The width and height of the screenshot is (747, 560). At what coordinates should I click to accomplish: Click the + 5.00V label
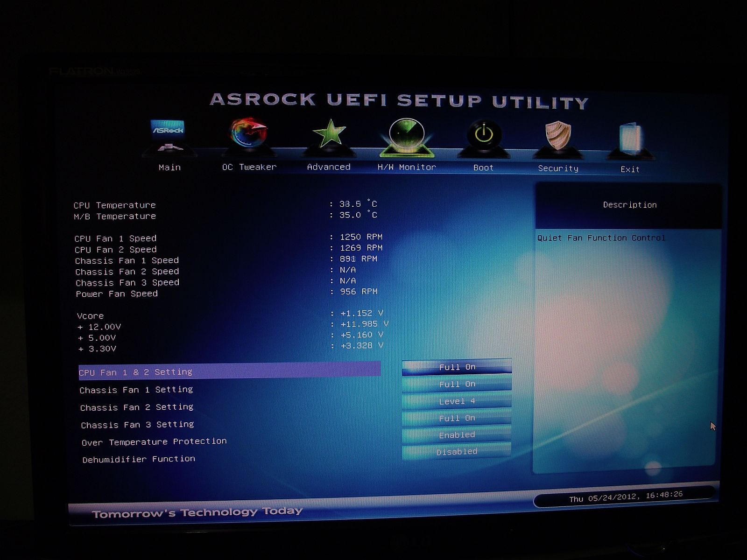pyautogui.click(x=97, y=338)
